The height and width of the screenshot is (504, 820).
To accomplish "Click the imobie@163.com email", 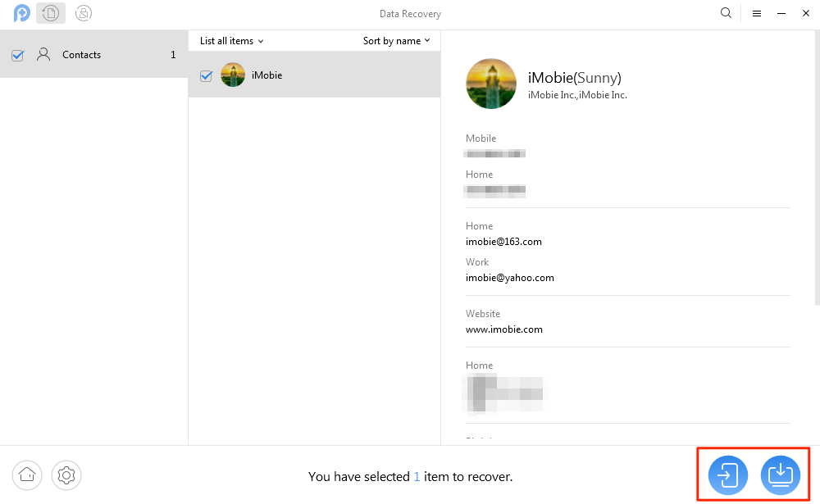I will tap(503, 242).
